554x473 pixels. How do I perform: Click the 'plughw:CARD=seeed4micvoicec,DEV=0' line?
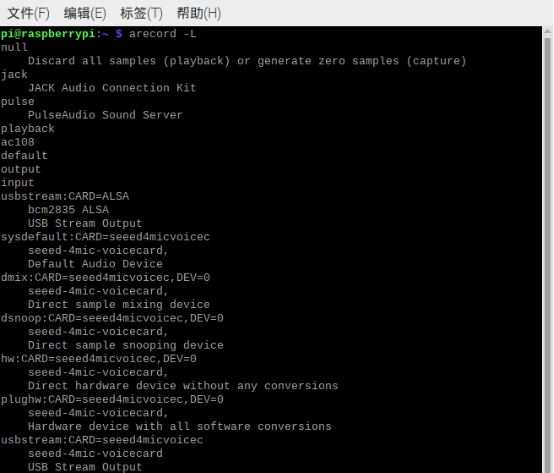112,400
